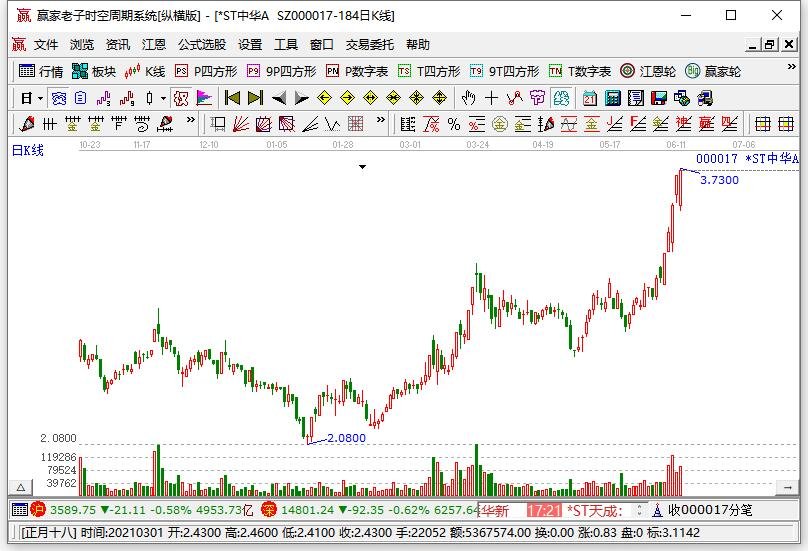
Task: Click the yellow diamond horizontal-expand icon
Action: click(x=371, y=98)
